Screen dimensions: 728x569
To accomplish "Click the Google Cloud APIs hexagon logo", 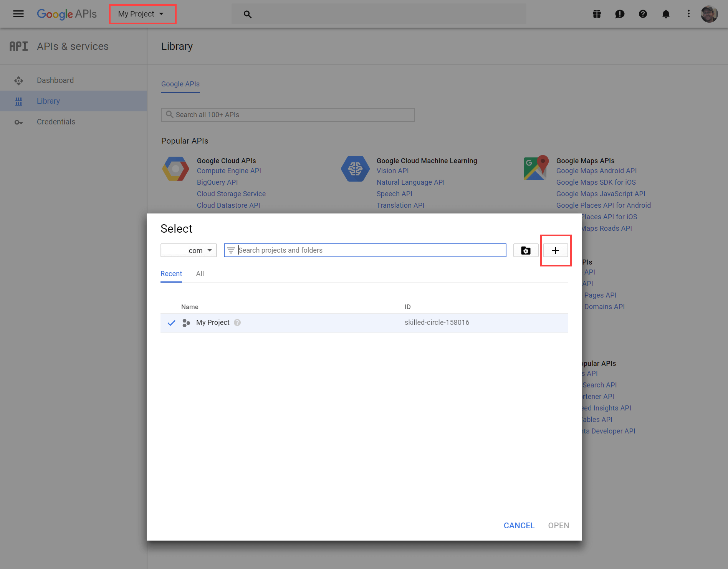I will 175,169.
